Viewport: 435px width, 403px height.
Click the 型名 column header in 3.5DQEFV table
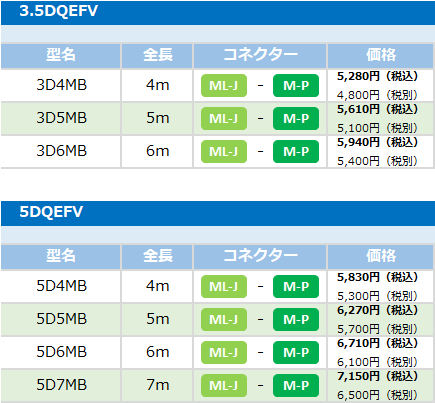point(61,56)
